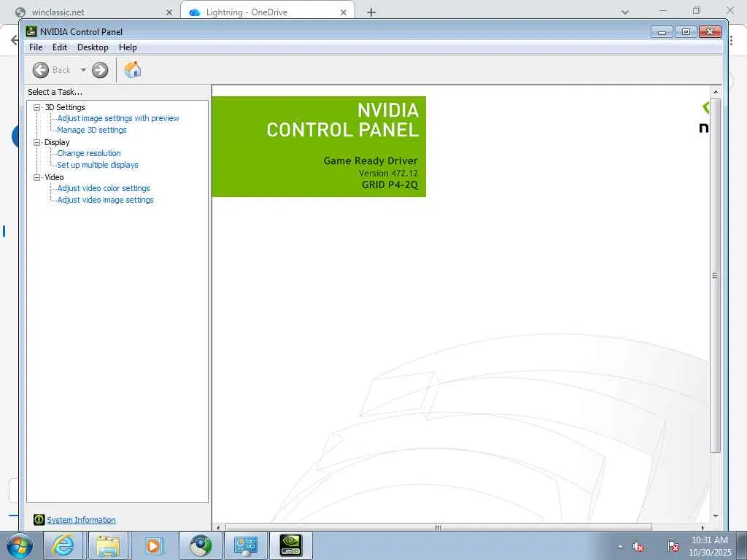The image size is (747, 560).
Task: Open Windows Explorer folder from the taskbar
Action: point(108,545)
